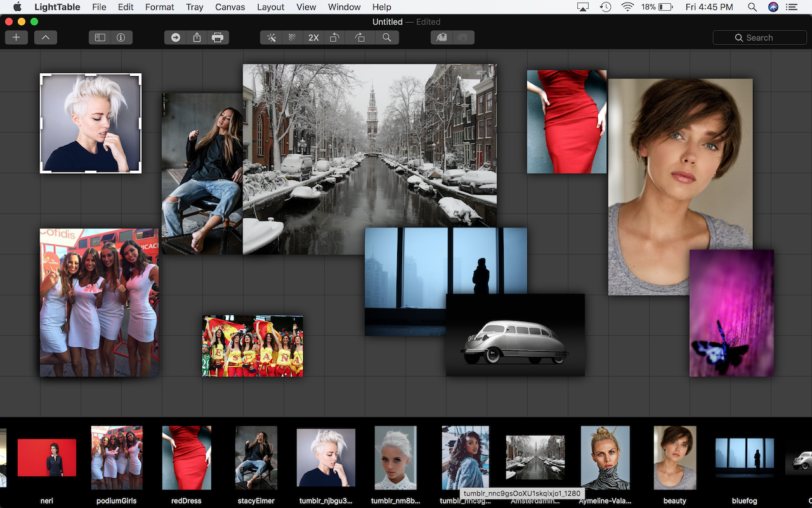
Task: Rotate the image clockwise
Action: (x=360, y=37)
